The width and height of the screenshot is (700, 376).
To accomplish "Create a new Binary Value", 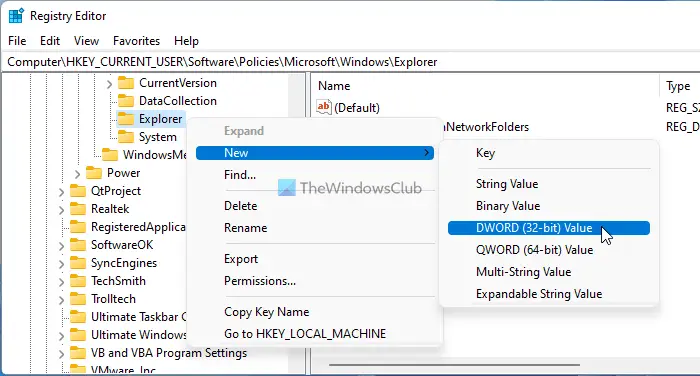I will point(508,206).
